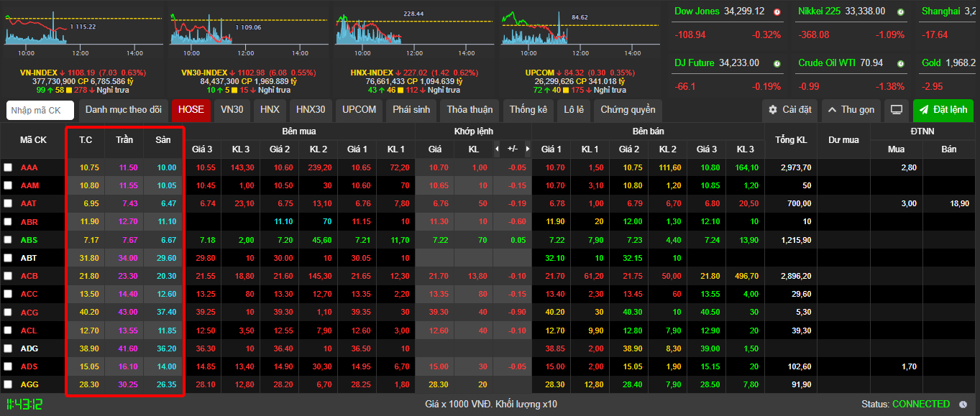Viewport: 980px width, 416px height.
Task: Click the Dư mua column header
Action: 843,140
